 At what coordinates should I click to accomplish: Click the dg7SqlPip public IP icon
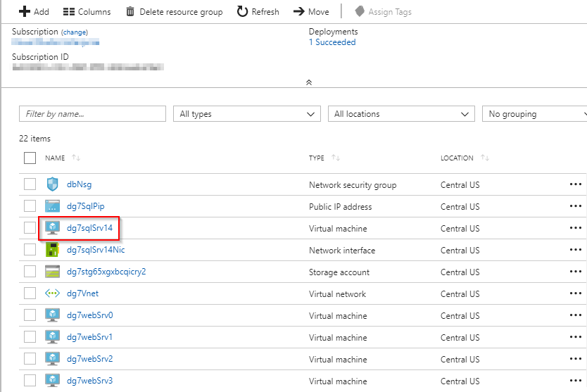pyautogui.click(x=52, y=206)
